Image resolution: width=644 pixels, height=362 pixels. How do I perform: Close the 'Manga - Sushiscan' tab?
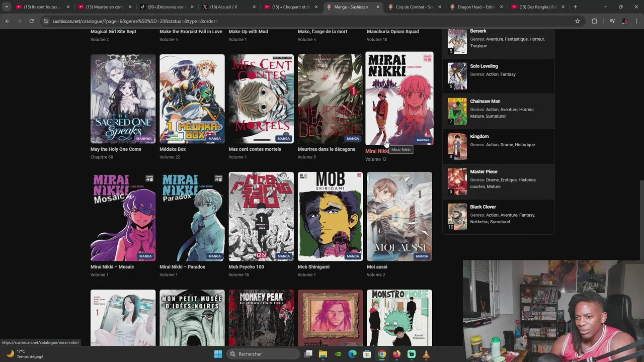click(x=377, y=7)
